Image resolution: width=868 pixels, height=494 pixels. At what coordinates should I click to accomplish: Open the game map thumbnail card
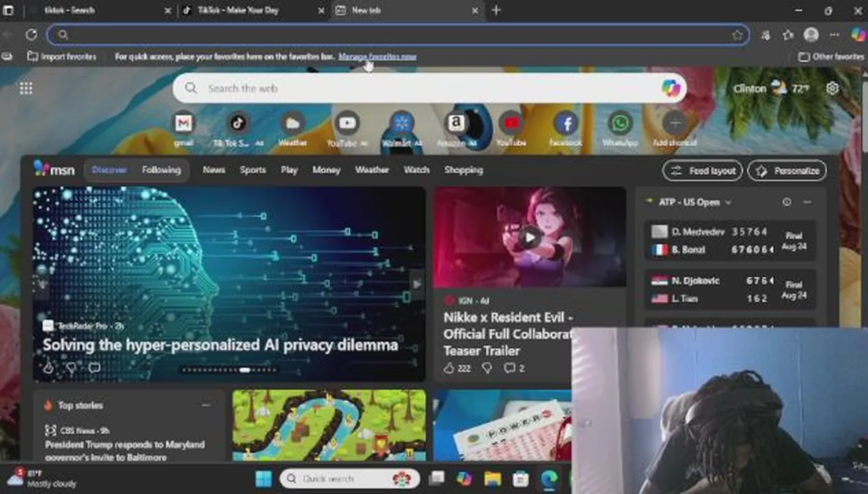tap(329, 425)
